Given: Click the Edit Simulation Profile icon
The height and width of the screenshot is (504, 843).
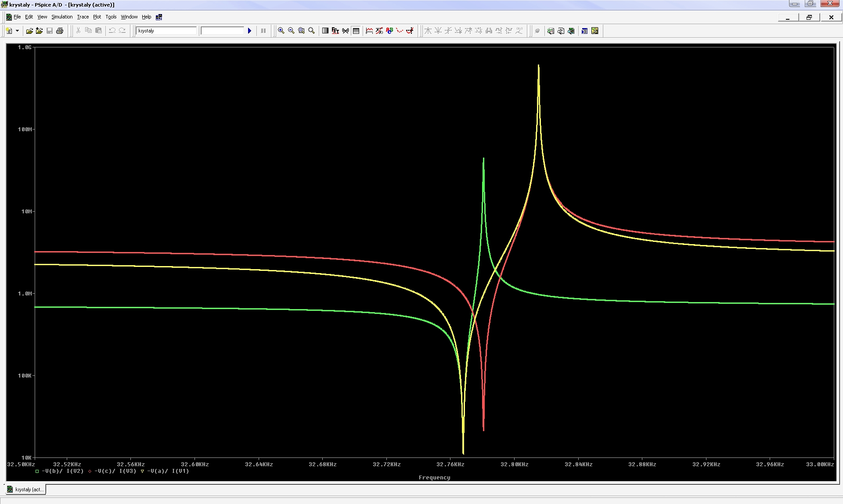Looking at the screenshot, I should tap(551, 31).
